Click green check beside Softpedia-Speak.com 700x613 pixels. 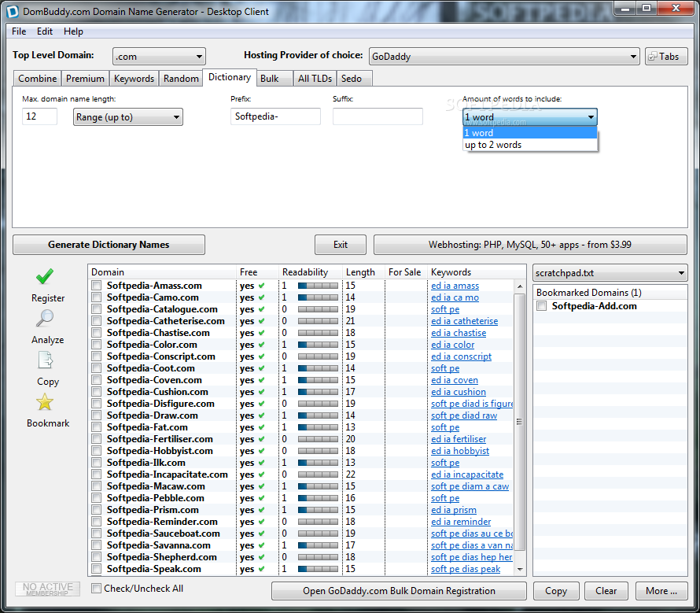point(262,569)
